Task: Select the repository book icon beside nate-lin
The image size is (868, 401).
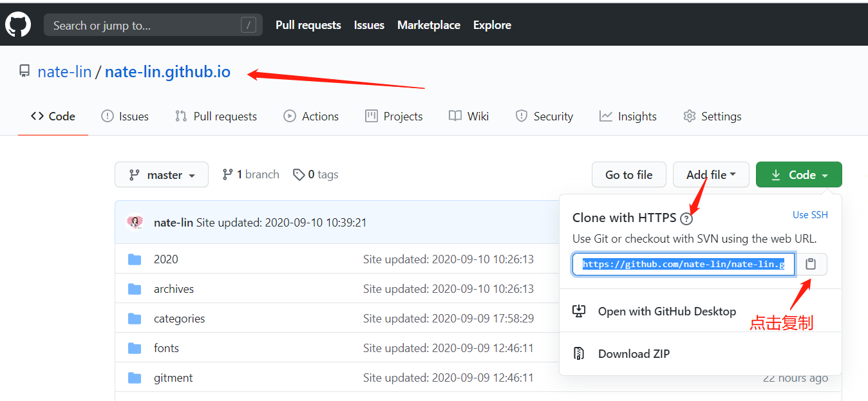Action: pyautogui.click(x=24, y=71)
